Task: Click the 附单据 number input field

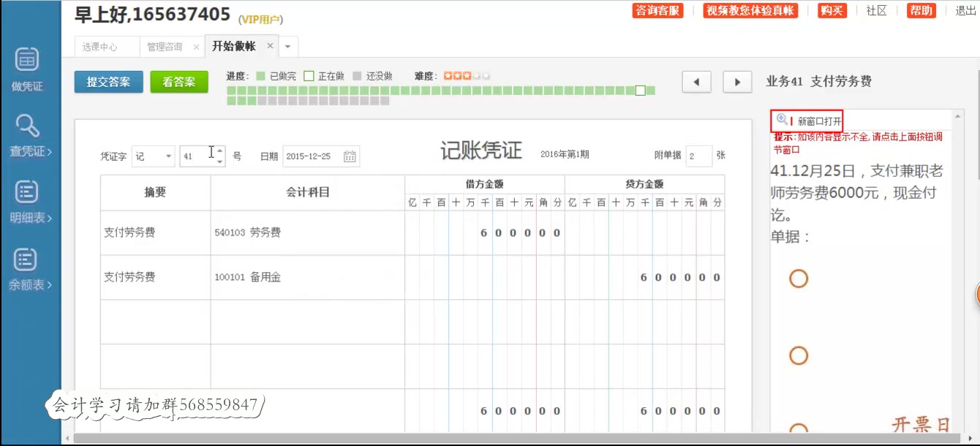Action: pyautogui.click(x=699, y=155)
